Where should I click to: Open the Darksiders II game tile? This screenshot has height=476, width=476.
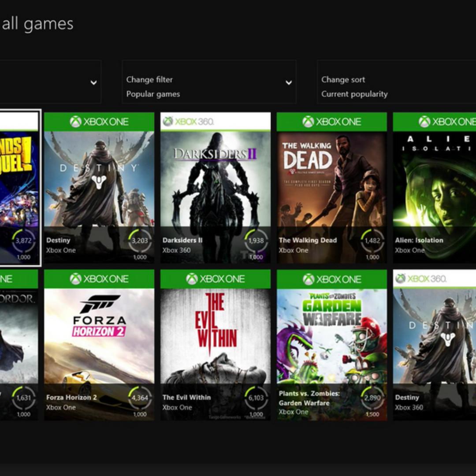coord(216,188)
